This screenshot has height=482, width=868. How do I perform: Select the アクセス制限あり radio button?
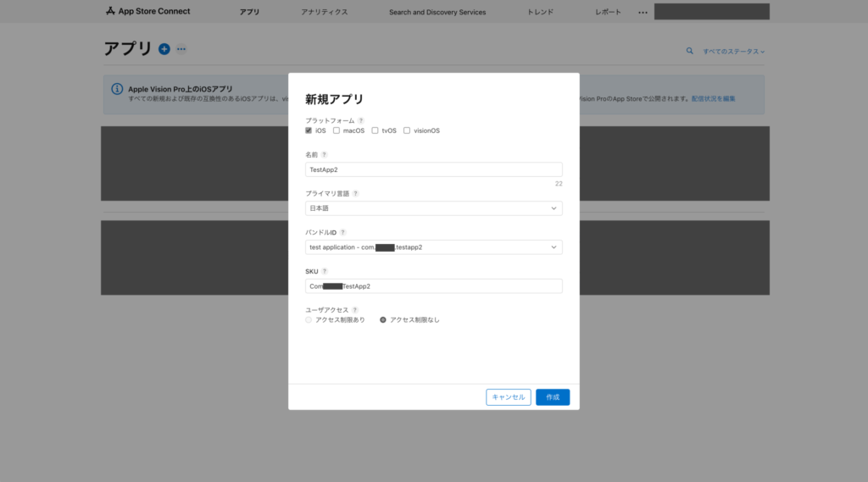(x=309, y=320)
